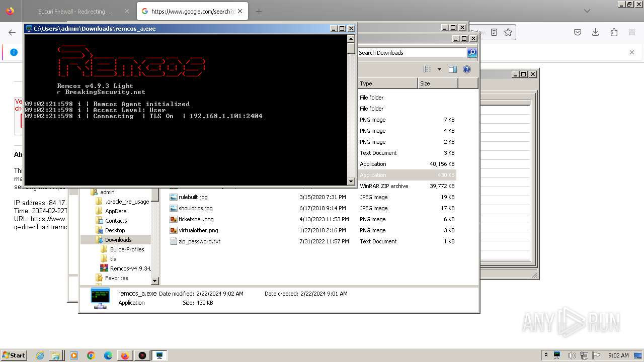Viewport: 644px width, 362px height.
Task: Select the highlighted 430 KB Application row
Action: tap(407, 175)
